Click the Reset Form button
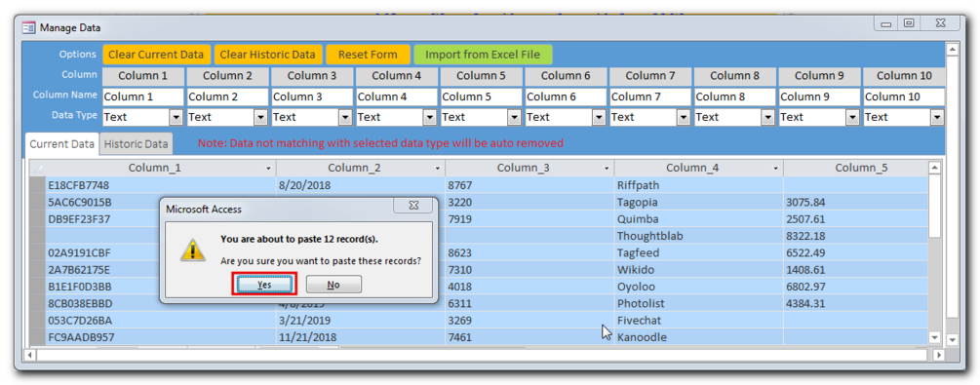 (x=369, y=55)
